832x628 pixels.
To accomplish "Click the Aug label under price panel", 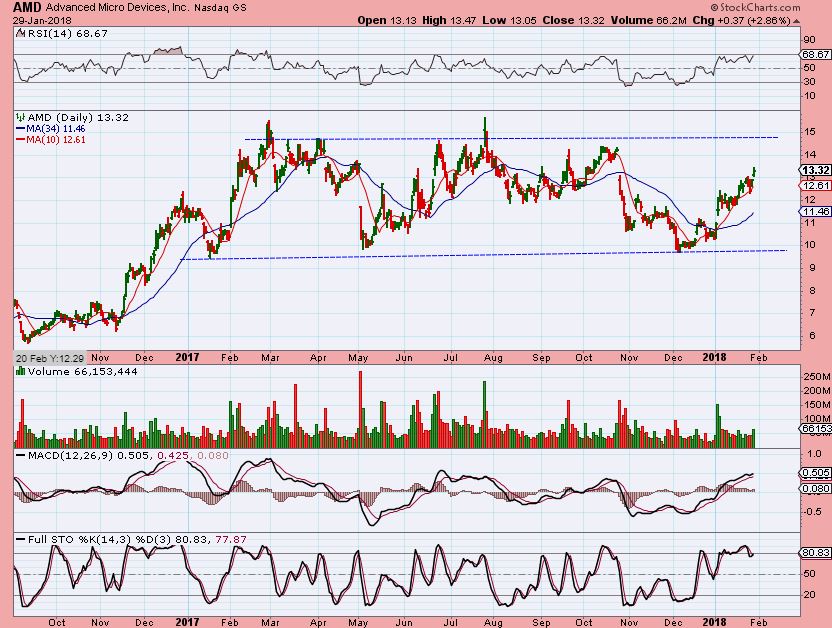I will [x=493, y=358].
